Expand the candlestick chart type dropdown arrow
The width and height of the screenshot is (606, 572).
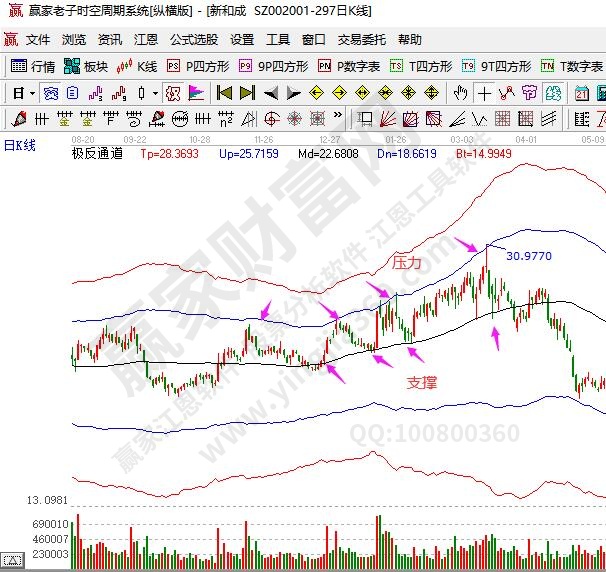click(154, 93)
